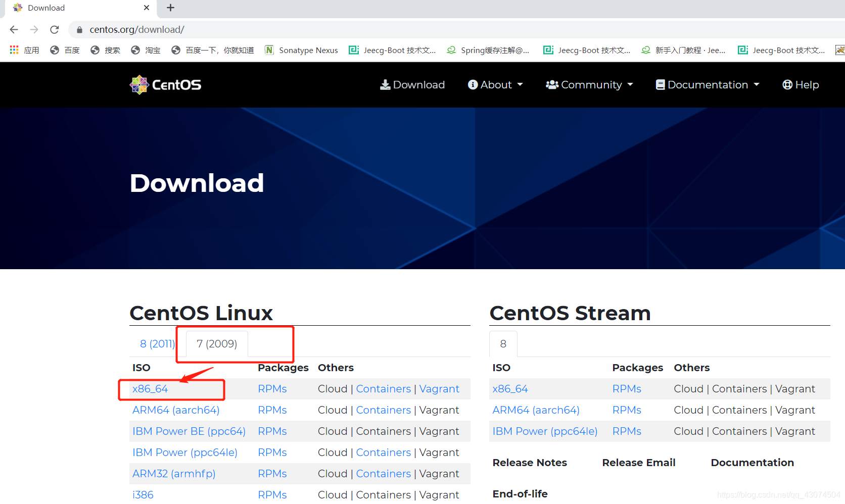Open RPMs link in ARM32 (armhfp) row
Screen dimensions: 845x504
coord(272,474)
